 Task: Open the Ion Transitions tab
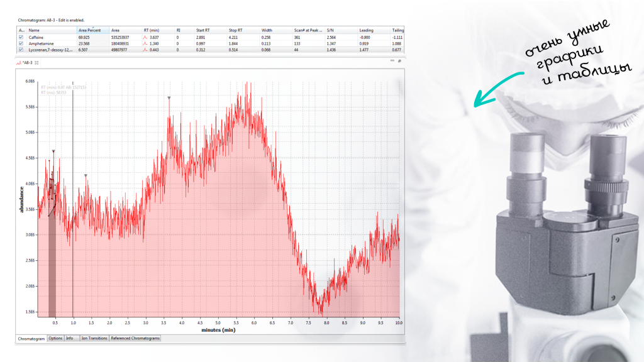click(94, 339)
